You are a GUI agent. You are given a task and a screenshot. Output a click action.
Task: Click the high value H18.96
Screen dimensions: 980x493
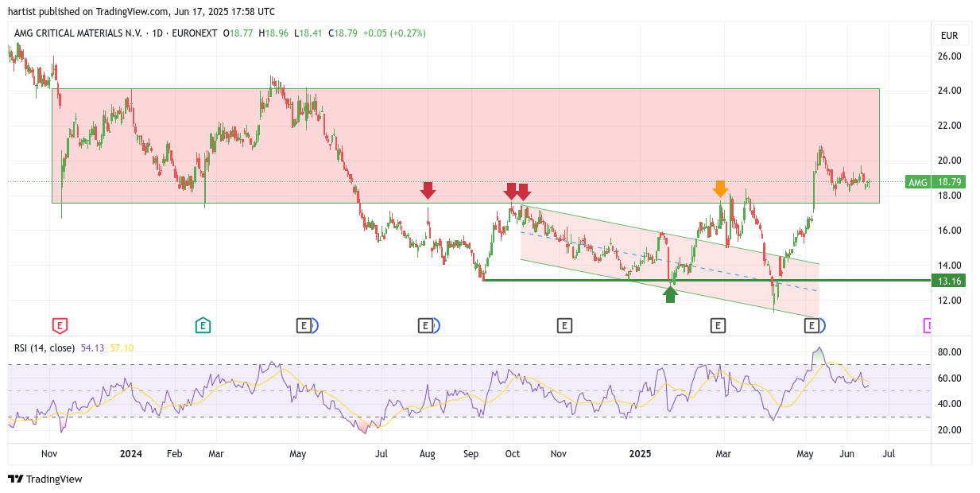point(274,33)
